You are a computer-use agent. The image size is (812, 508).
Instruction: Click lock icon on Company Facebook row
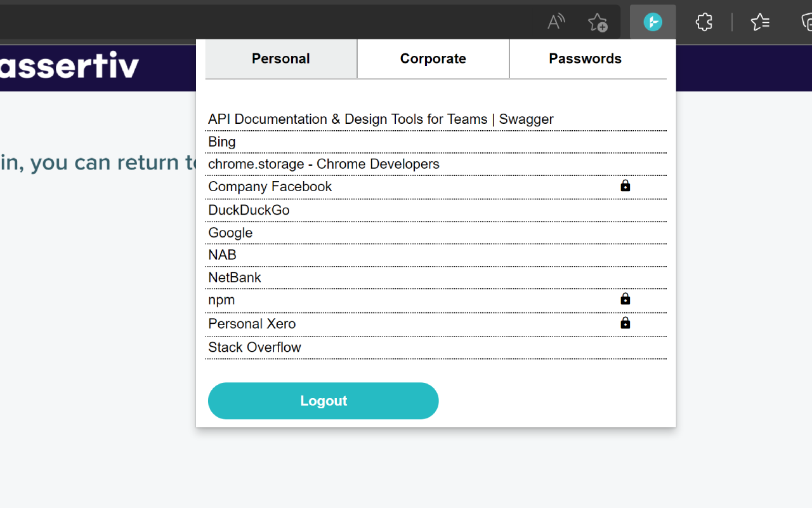625,185
